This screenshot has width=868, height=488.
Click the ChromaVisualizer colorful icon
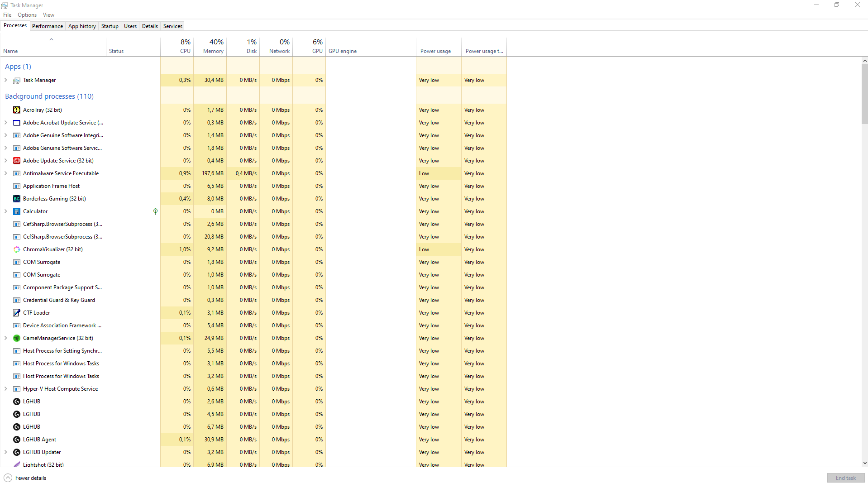click(x=17, y=249)
